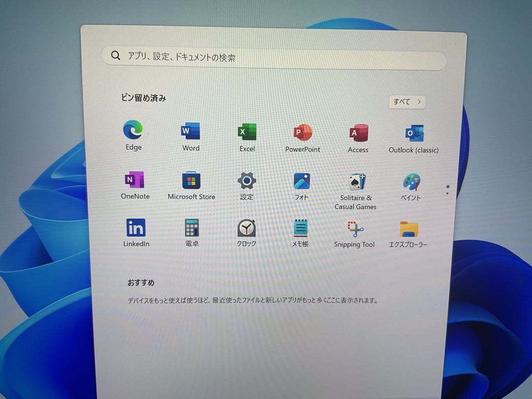The height and width of the screenshot is (399, 532).
Task: Open the 電卓 calculator app
Action: pyautogui.click(x=192, y=228)
